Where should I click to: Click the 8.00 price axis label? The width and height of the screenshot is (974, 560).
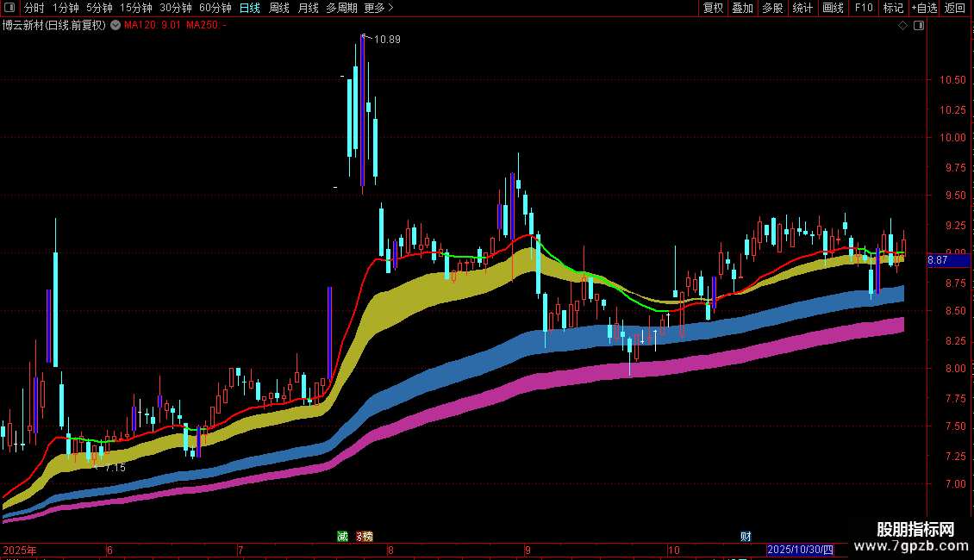[x=955, y=368]
